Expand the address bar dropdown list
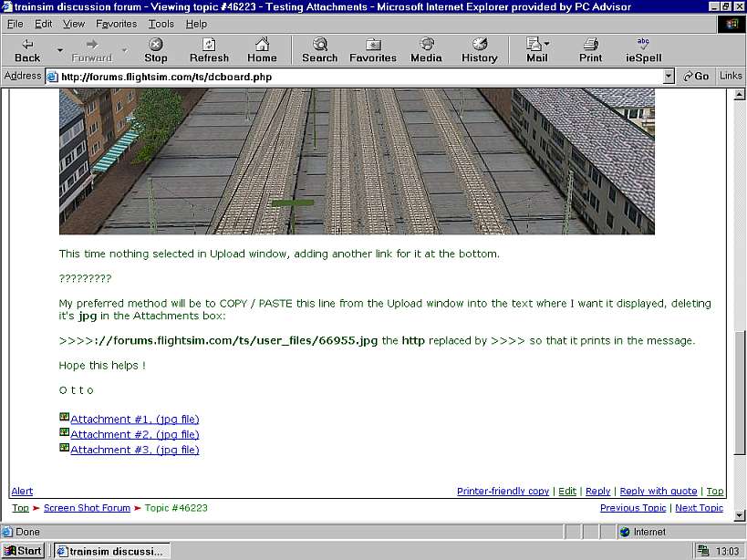This screenshot has height=560, width=747. 669,77
